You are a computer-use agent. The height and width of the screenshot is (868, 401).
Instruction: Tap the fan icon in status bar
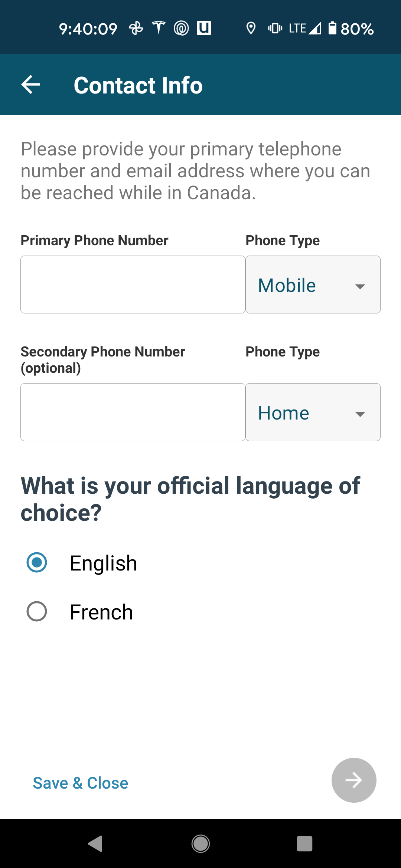[x=136, y=28]
